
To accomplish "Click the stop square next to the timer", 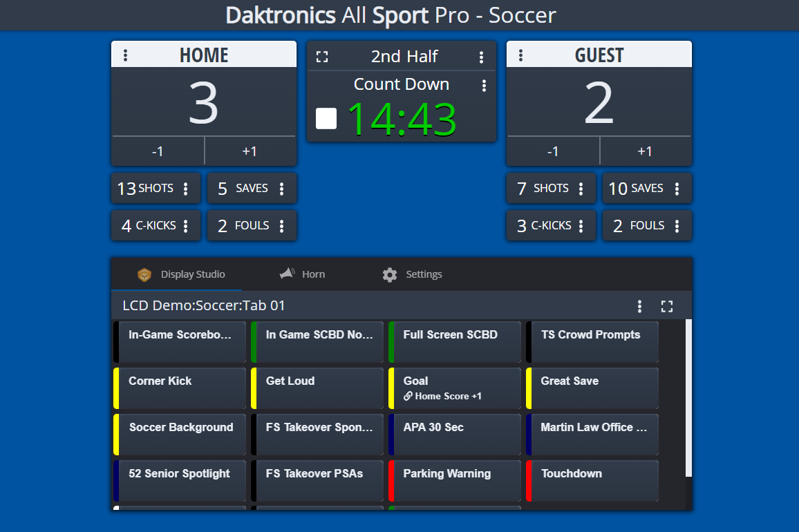I will [x=326, y=118].
